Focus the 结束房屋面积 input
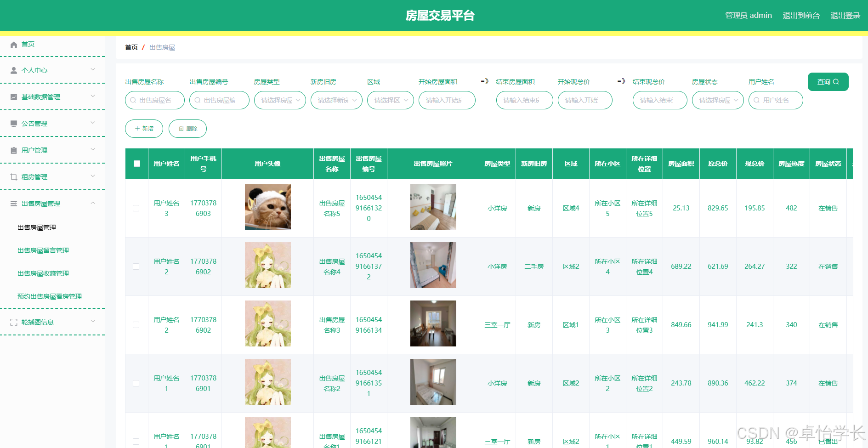 [x=525, y=100]
